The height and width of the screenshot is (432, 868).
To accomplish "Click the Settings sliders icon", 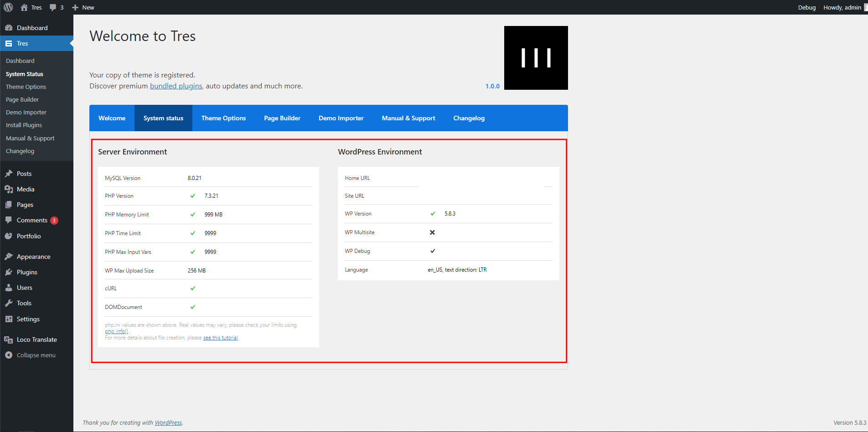I will pyautogui.click(x=9, y=319).
